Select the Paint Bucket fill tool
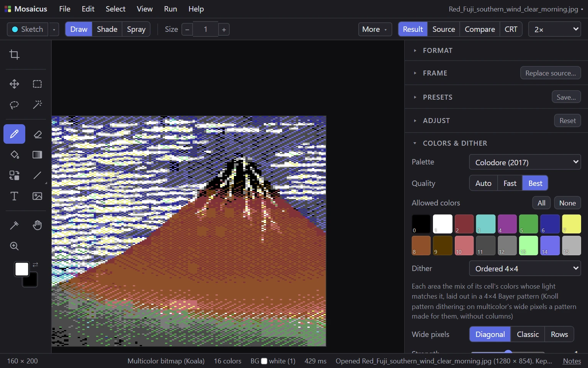Screen dimensions: 588x368 [14, 155]
